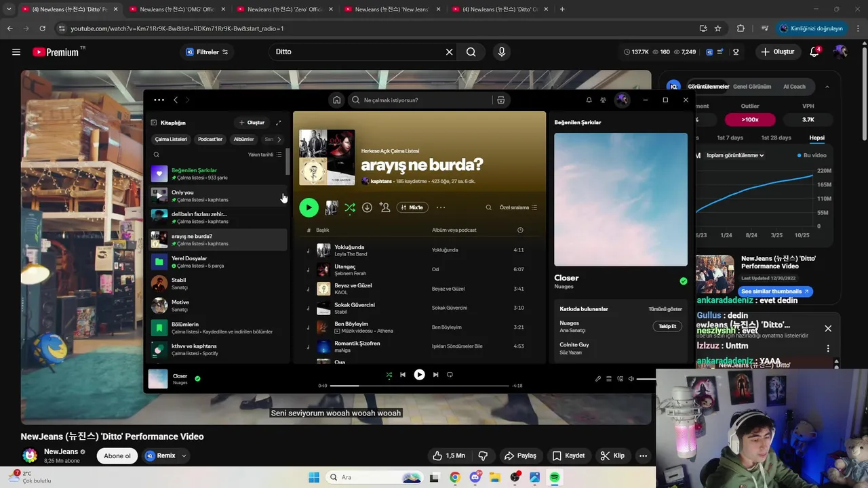
Task: Toggle Bu video legend in chart
Action: tap(812, 155)
